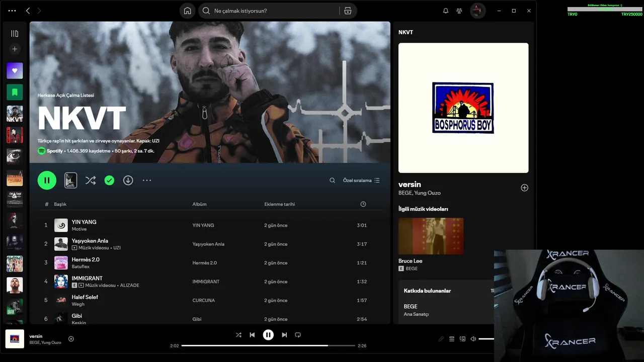644x362 pixels.
Task: Click the playlist preview thumbnail beside pause
Action: pos(71,180)
